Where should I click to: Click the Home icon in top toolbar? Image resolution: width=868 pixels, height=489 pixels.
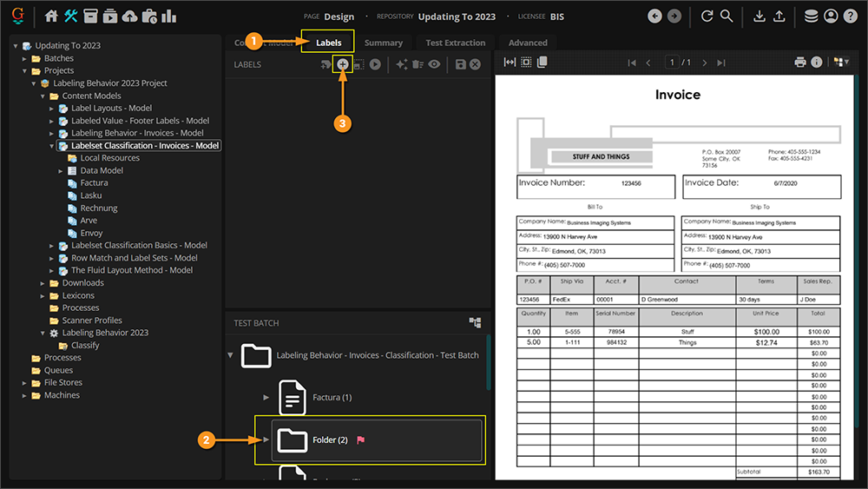point(52,17)
